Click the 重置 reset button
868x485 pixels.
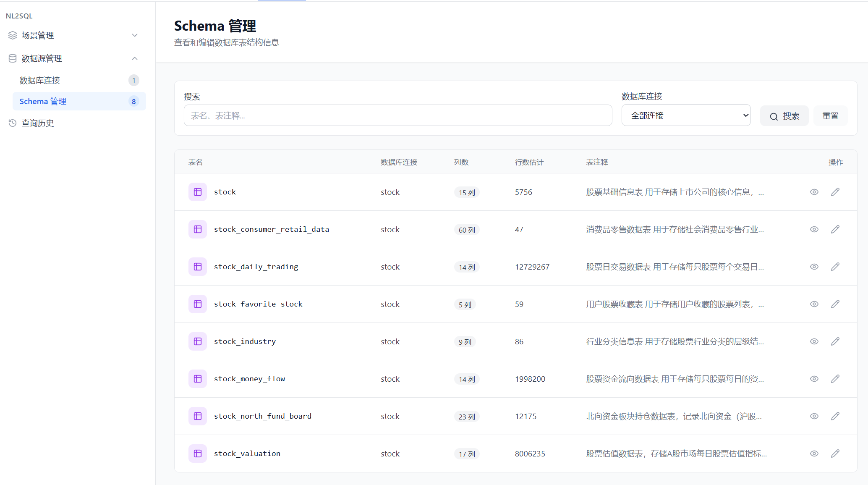point(830,116)
